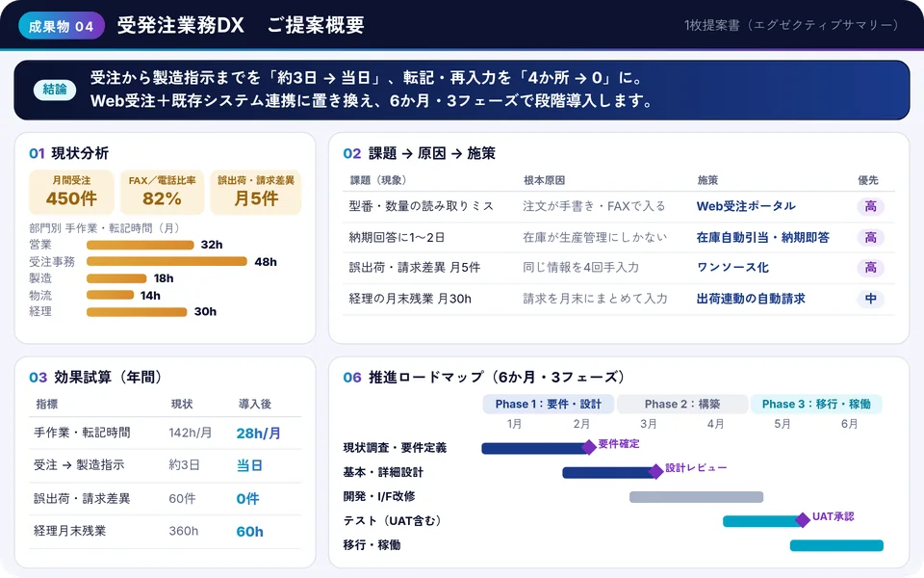Select the 06 推進ロードマップ heading

(x=484, y=378)
